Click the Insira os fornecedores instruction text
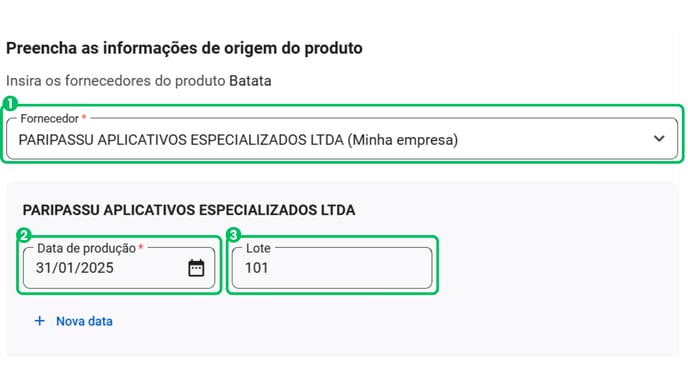This screenshot has width=688, height=387. [139, 81]
